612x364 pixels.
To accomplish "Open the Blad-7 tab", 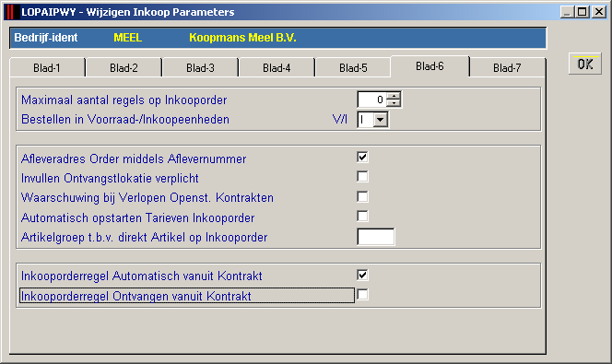I will tap(507, 68).
